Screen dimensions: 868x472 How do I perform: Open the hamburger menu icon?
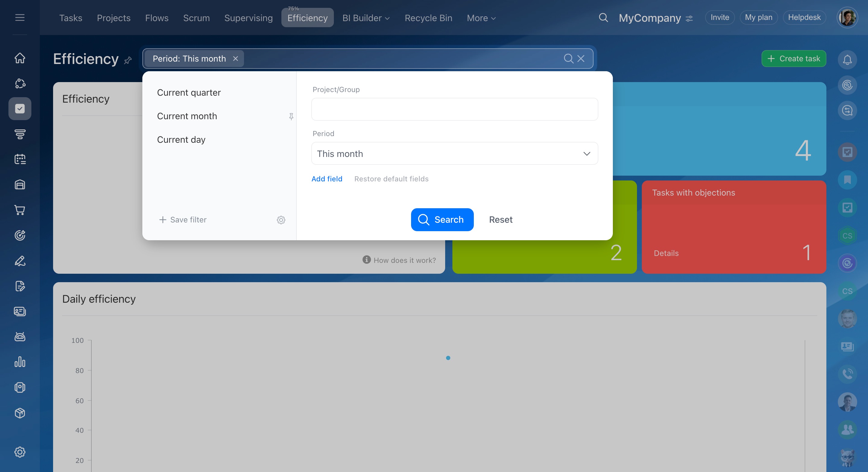click(20, 18)
